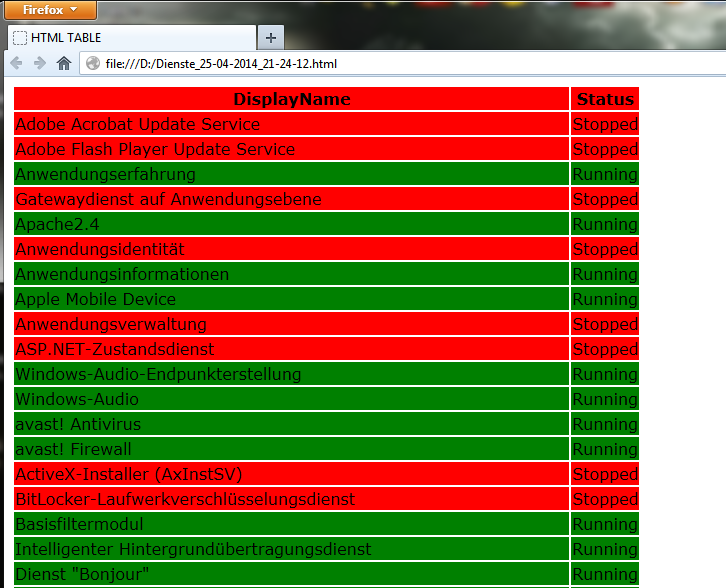Select the Windows-Audio cell
The width and height of the screenshot is (726, 588).
(x=291, y=399)
